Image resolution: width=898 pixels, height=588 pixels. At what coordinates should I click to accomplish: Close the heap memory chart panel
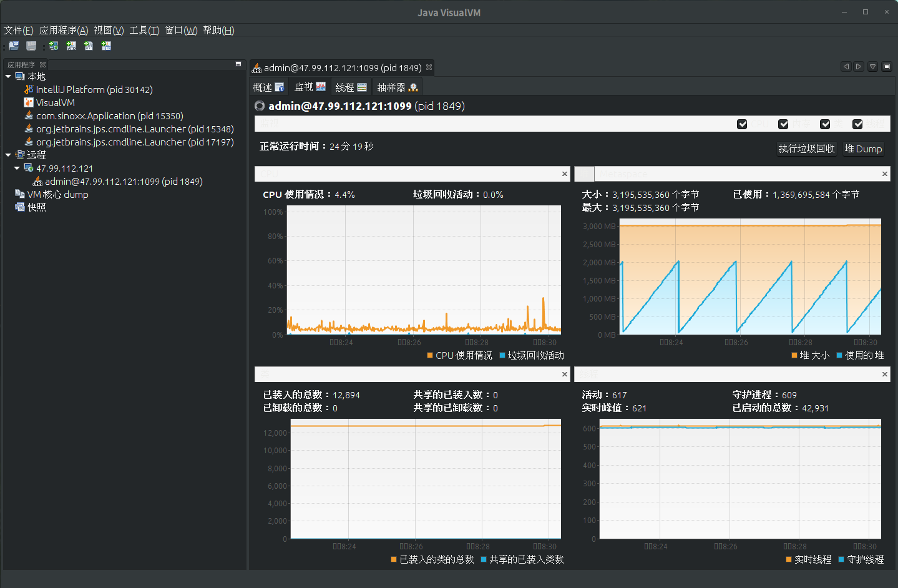coord(885,174)
